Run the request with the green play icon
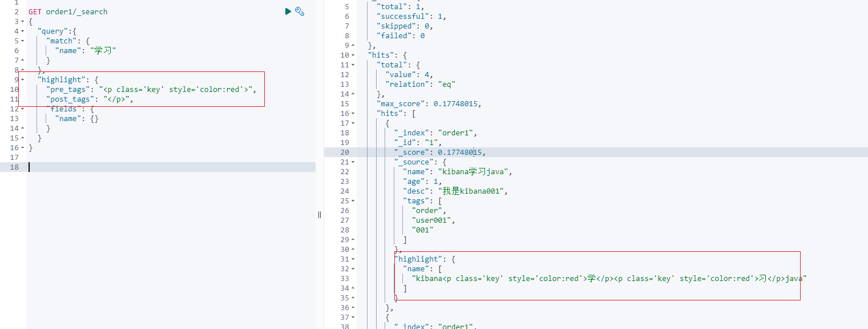 288,11
